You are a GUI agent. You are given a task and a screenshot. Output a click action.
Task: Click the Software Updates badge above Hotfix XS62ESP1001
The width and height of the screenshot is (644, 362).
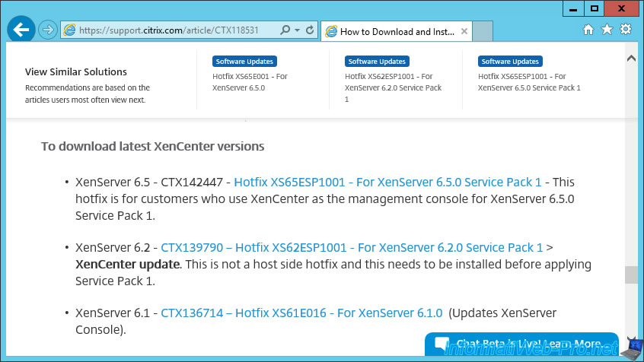(x=377, y=61)
